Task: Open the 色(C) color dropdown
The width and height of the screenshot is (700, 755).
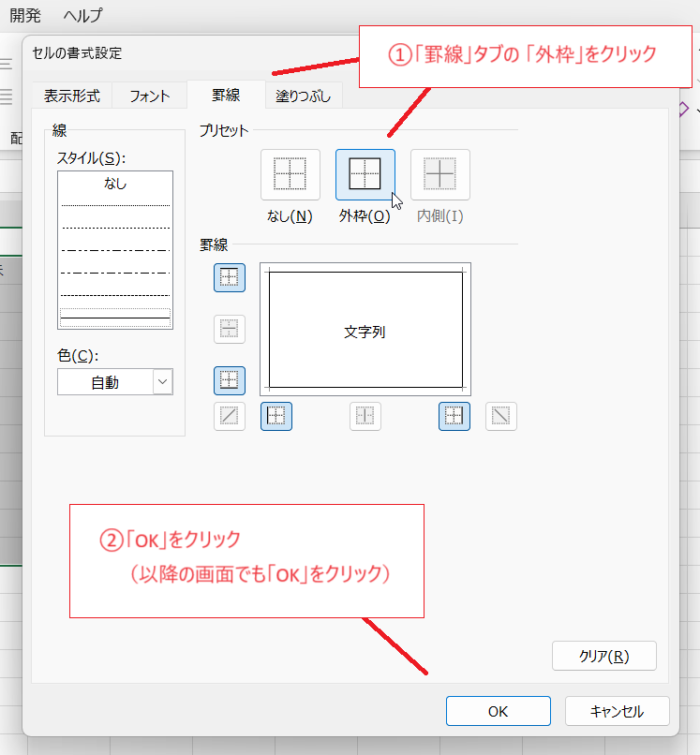Action: pyautogui.click(x=163, y=382)
